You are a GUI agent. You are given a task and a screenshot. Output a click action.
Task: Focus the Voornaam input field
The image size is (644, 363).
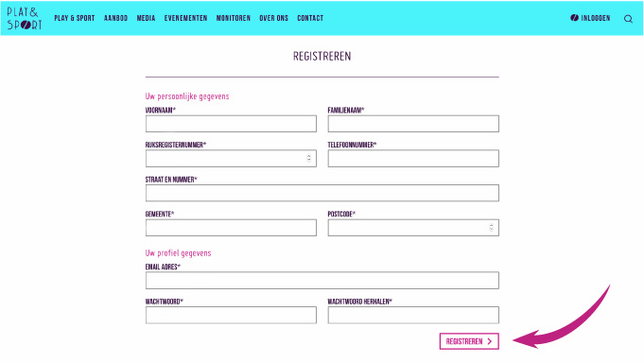231,124
